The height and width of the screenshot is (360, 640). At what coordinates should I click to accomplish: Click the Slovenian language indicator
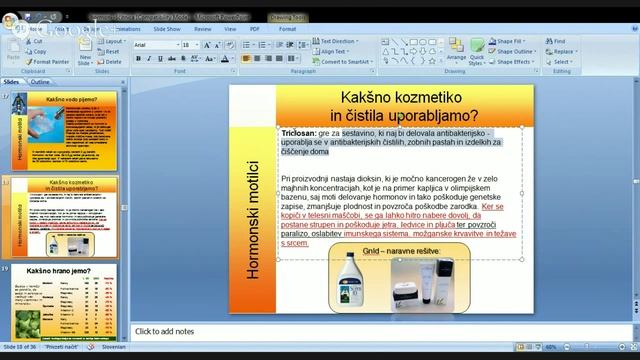(113, 347)
